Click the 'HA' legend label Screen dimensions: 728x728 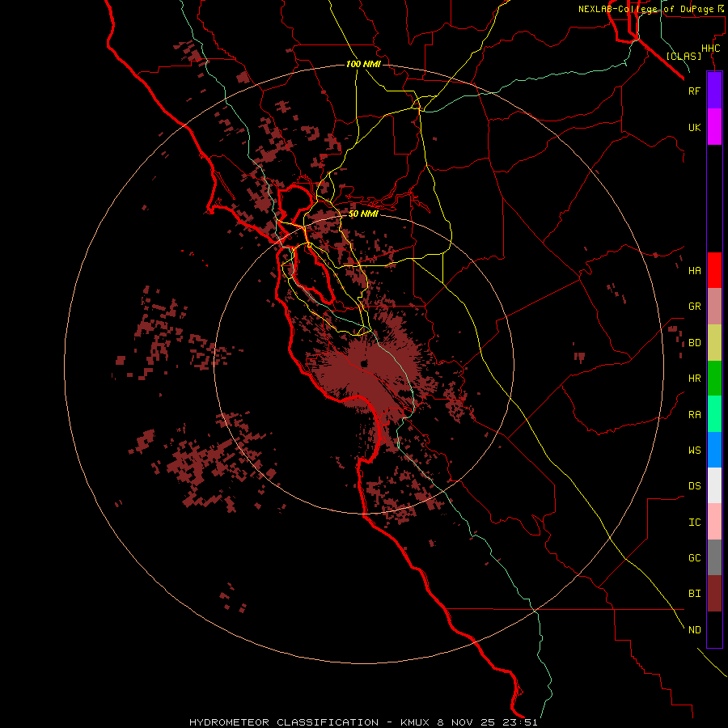click(x=694, y=271)
